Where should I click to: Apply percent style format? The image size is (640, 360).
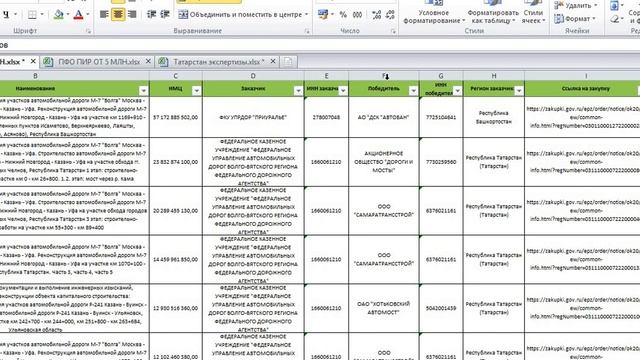pos(343,15)
